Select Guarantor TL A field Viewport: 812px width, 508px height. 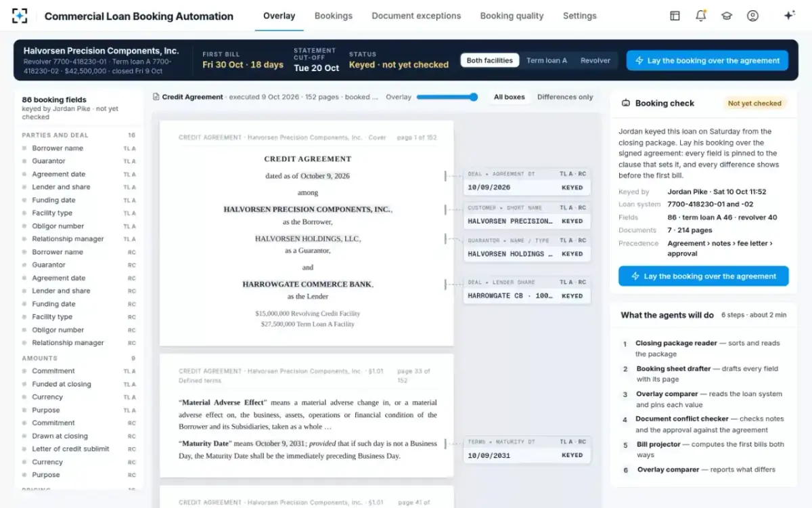coord(79,161)
